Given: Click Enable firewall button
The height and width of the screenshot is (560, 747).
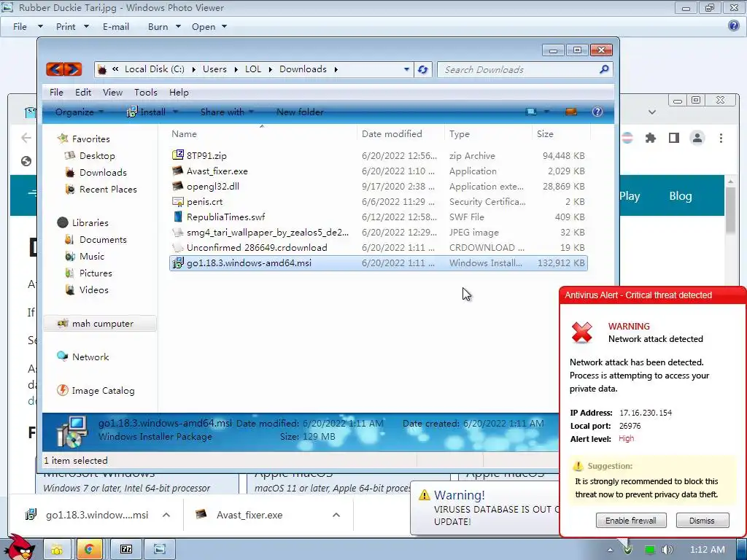Looking at the screenshot, I should (631, 521).
